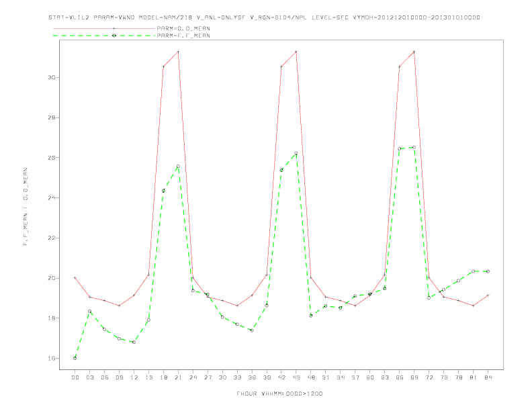The image size is (532, 411).
Task: Select the red peak data point at hour 21
Action: [x=178, y=52]
